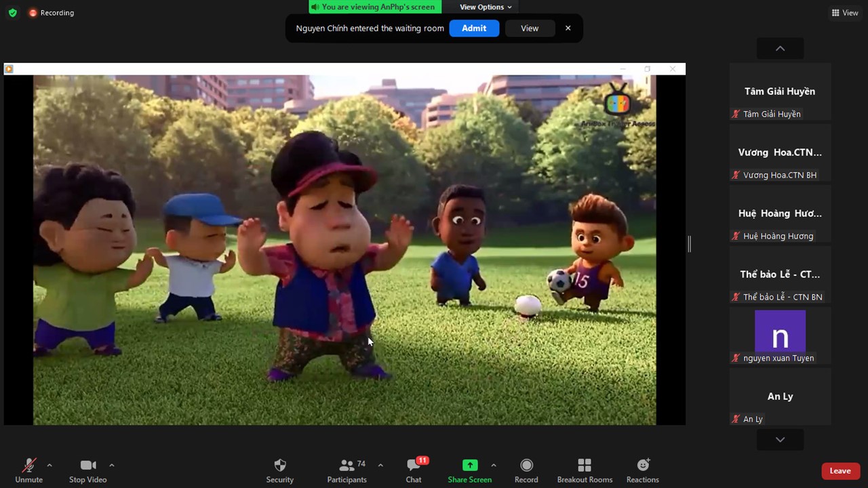Select Tâm Giải Huyền's video tile
The image size is (868, 488).
coord(780,91)
